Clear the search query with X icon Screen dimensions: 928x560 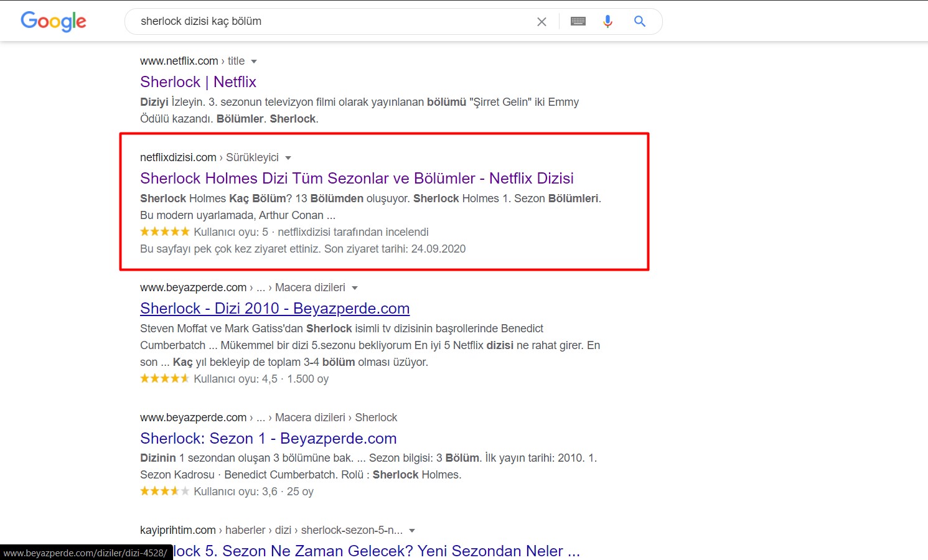(541, 22)
